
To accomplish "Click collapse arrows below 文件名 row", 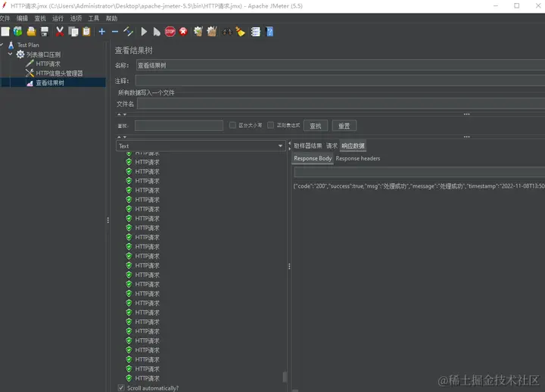I will [122, 114].
